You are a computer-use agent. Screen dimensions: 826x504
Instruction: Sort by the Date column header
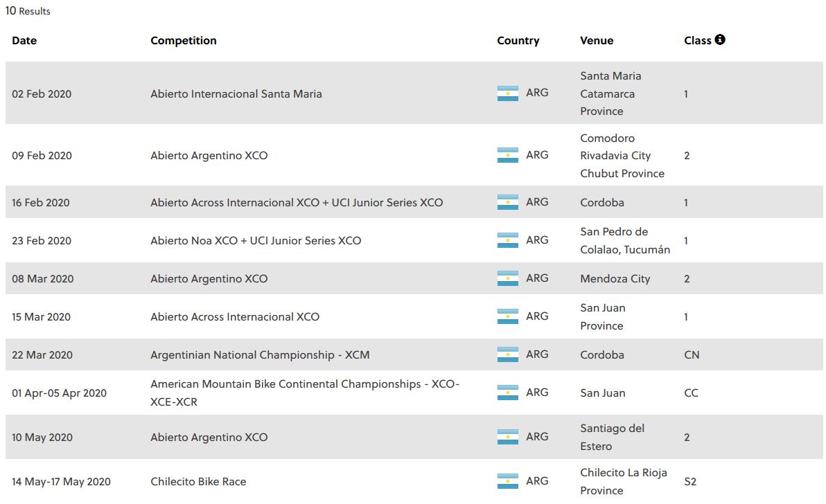pyautogui.click(x=24, y=41)
